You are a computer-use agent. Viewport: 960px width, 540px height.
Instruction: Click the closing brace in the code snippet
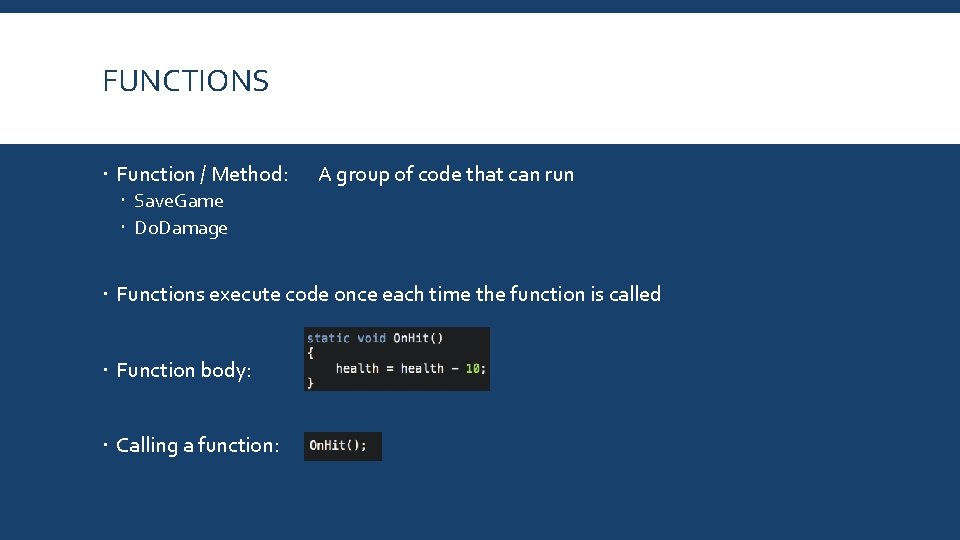[x=310, y=383]
